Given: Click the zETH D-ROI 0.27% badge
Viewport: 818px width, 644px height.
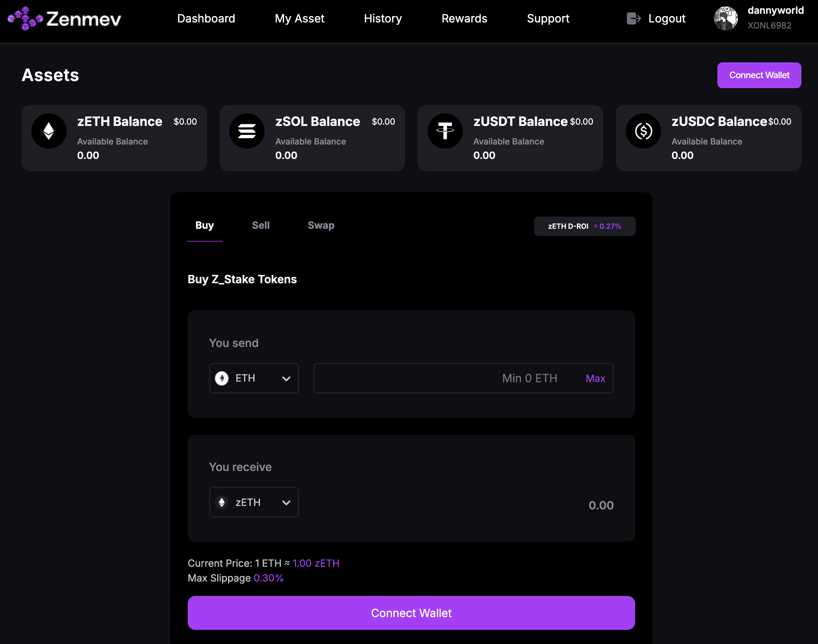Looking at the screenshot, I should coord(584,226).
